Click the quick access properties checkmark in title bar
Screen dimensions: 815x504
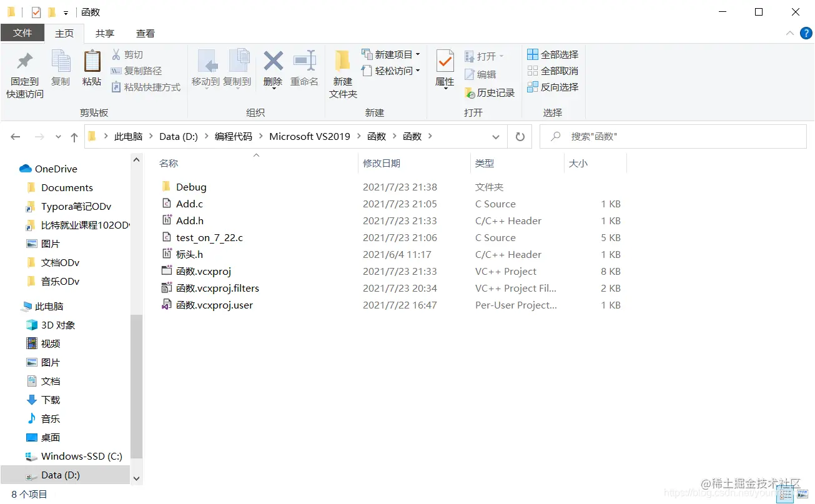click(x=36, y=12)
